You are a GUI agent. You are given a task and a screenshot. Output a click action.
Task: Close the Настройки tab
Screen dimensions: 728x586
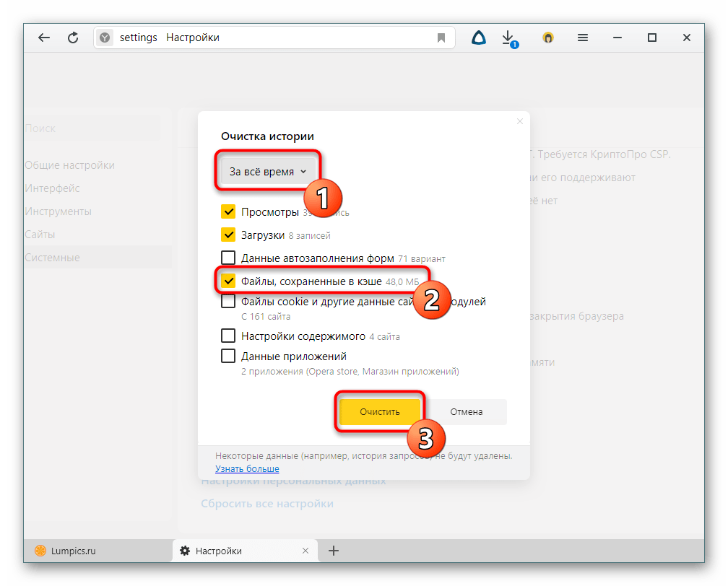pos(305,551)
